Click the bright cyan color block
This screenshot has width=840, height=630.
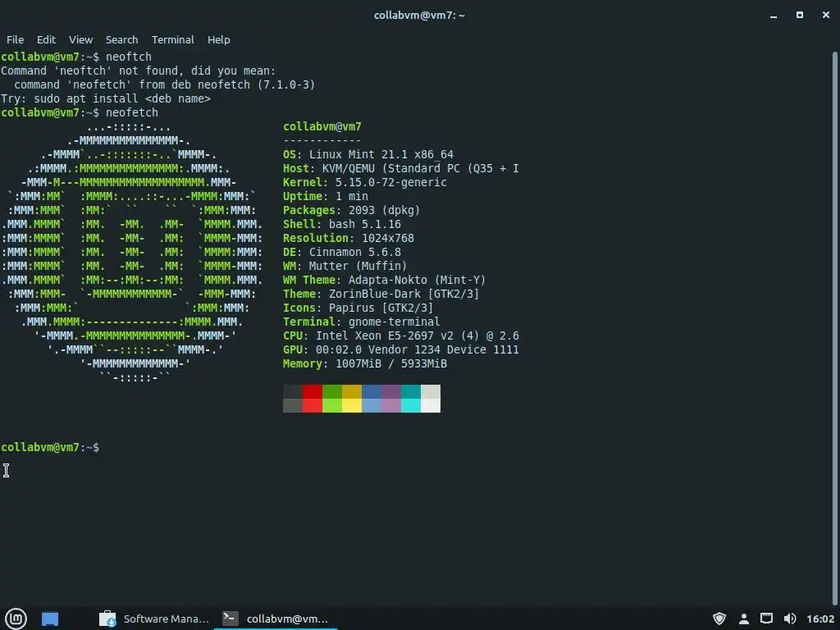pos(411,405)
